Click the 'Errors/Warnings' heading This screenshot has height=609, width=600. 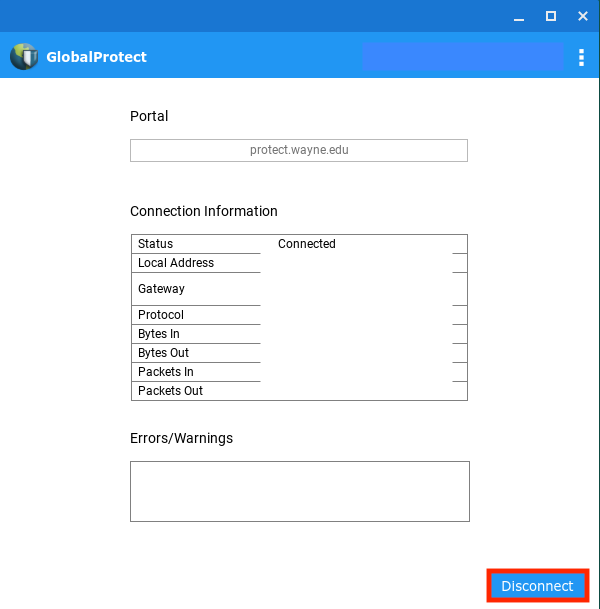pyautogui.click(x=181, y=438)
